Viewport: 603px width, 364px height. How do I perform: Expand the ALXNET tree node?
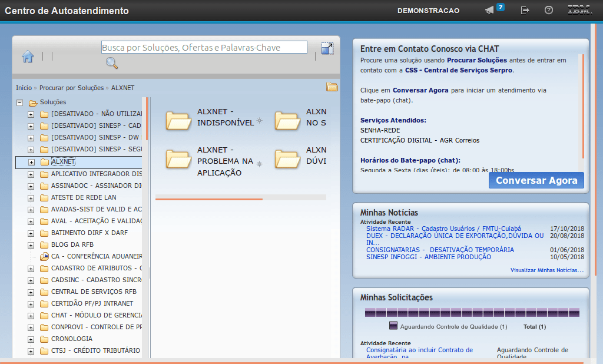[x=32, y=163]
